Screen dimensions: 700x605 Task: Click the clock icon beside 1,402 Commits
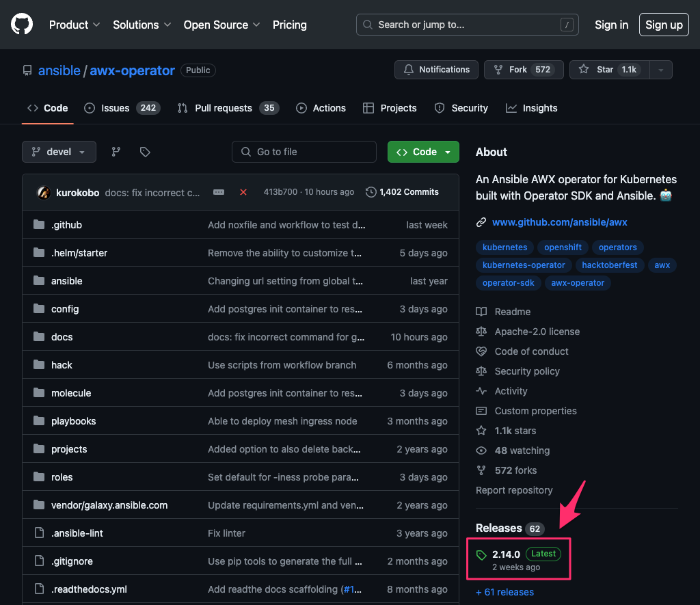[371, 192]
